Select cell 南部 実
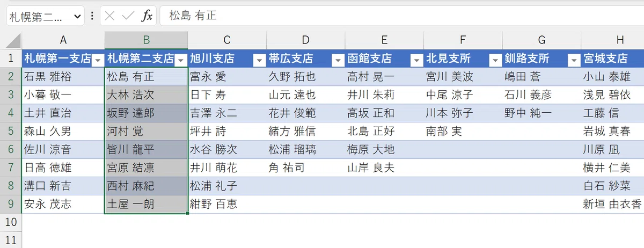Image resolution: width=644 pixels, height=248 pixels. tap(462, 132)
